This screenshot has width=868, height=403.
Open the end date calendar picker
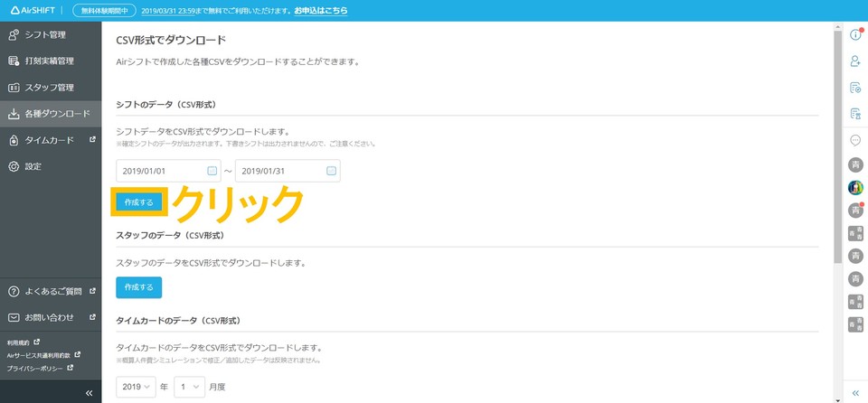pyautogui.click(x=331, y=171)
